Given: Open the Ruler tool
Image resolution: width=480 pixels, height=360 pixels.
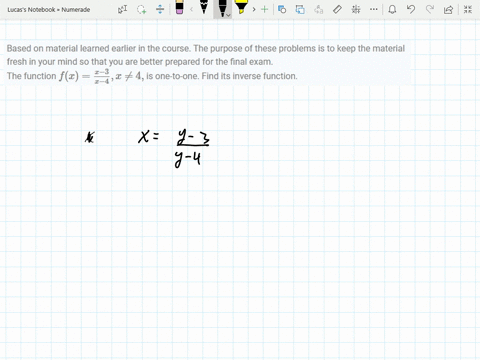Looking at the screenshot, I should pyautogui.click(x=337, y=9).
